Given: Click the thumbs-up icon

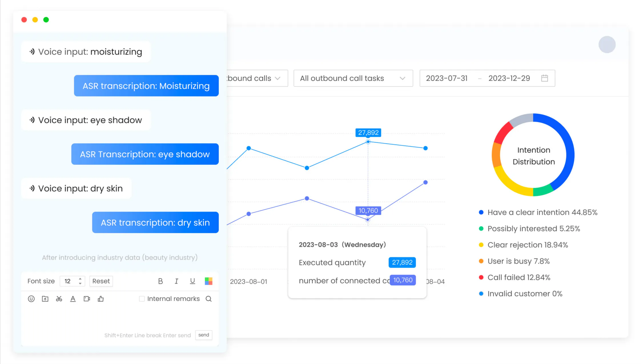Looking at the screenshot, I should [x=101, y=299].
